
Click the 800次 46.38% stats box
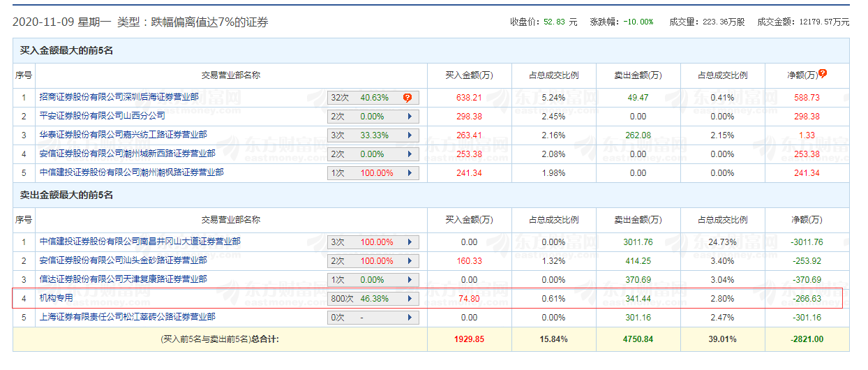[x=373, y=299]
